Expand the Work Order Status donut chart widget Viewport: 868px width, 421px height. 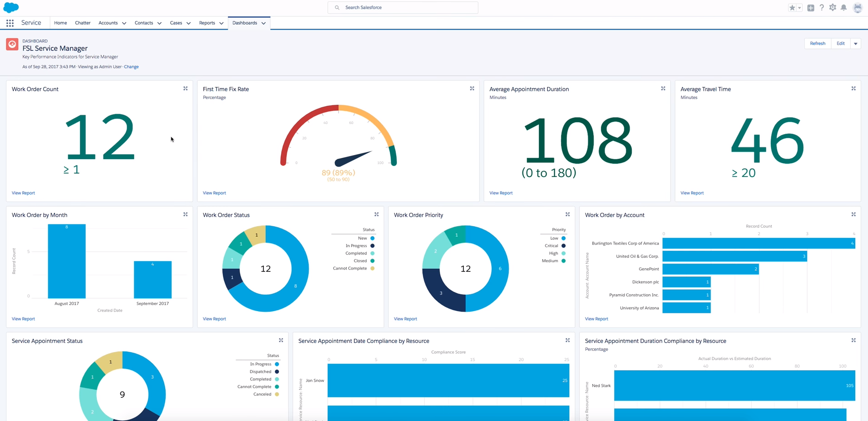click(x=376, y=214)
